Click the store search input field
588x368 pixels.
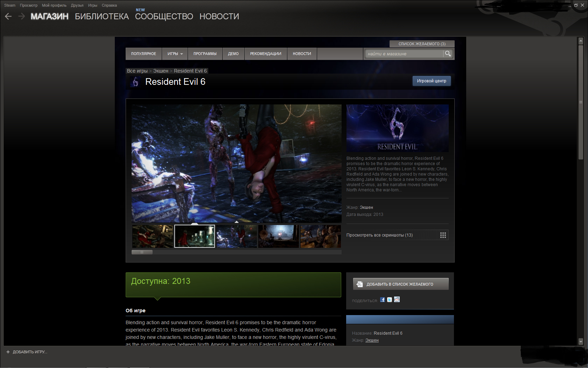click(x=404, y=54)
